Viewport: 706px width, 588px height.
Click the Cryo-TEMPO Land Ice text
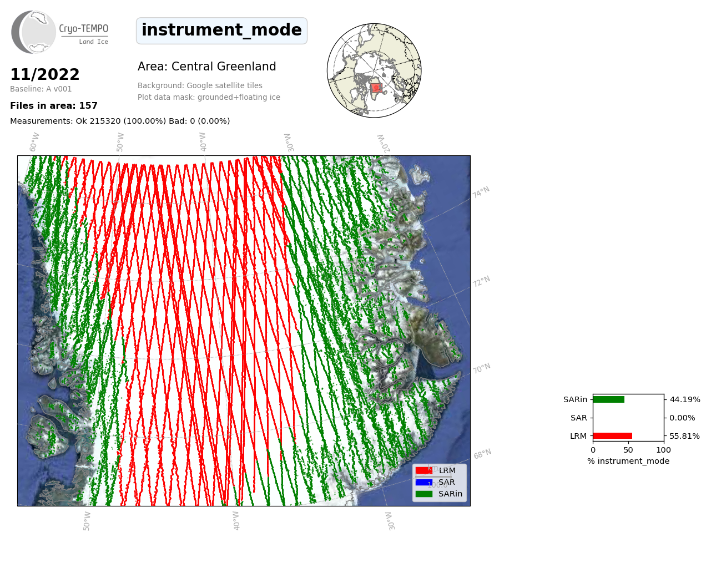[x=84, y=33]
